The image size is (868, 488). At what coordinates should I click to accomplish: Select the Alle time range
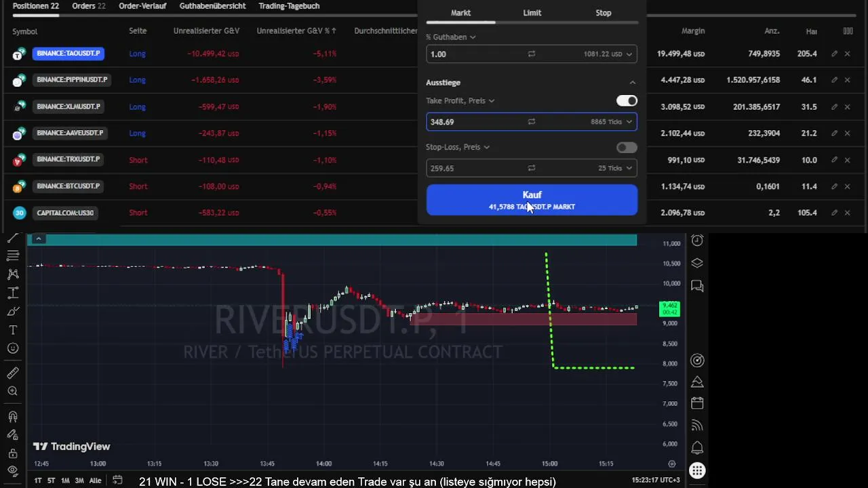(x=96, y=481)
